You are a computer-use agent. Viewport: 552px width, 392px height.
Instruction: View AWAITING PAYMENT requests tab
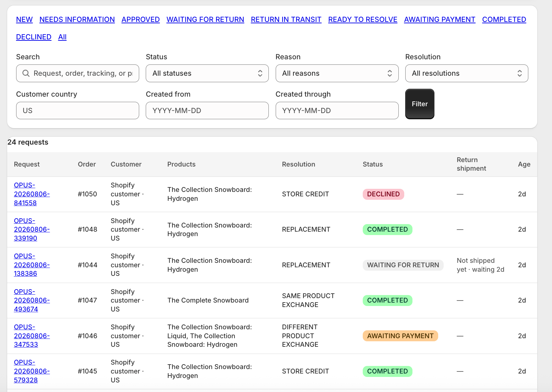pyautogui.click(x=440, y=20)
